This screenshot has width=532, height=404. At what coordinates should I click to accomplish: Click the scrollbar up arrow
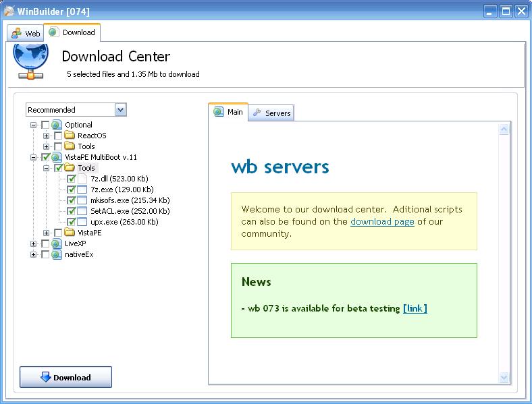504,129
